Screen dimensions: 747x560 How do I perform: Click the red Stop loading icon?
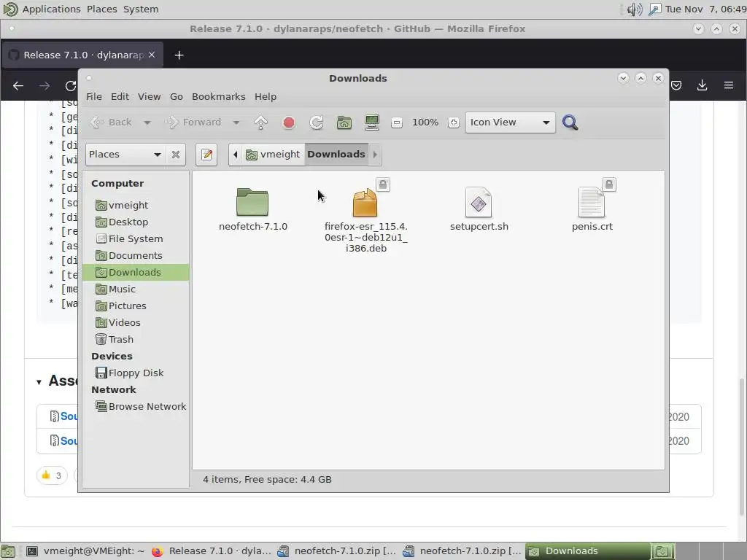coord(289,122)
